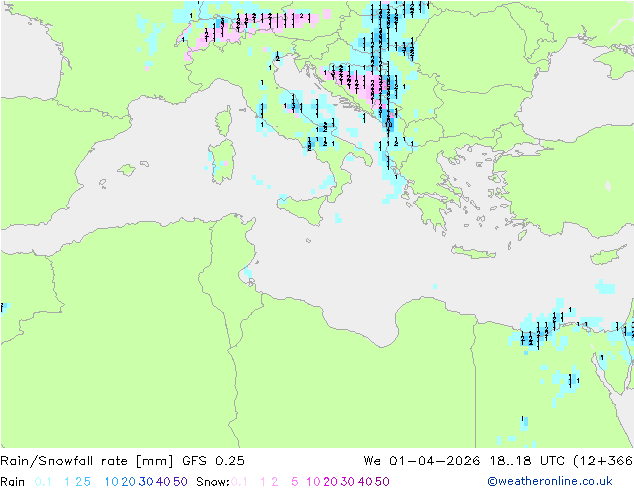Screen dimensions: 634x490
Task: Click the island of Sardinia on the map
Action: pyautogui.click(x=222, y=161)
